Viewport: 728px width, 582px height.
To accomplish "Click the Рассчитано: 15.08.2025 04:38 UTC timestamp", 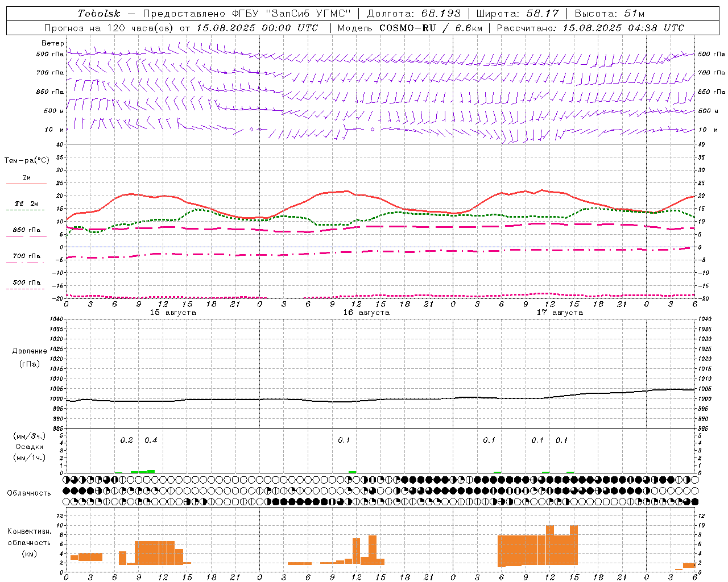I will pyautogui.click(x=590, y=28).
